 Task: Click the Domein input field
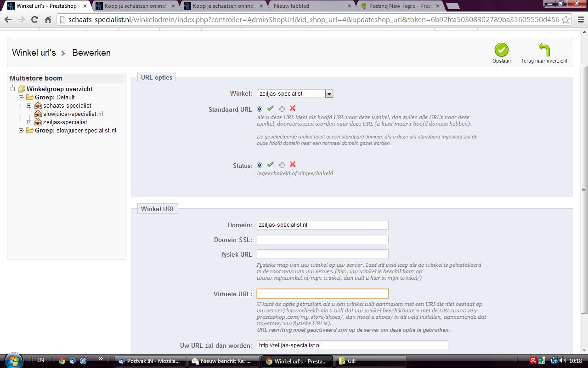point(322,225)
